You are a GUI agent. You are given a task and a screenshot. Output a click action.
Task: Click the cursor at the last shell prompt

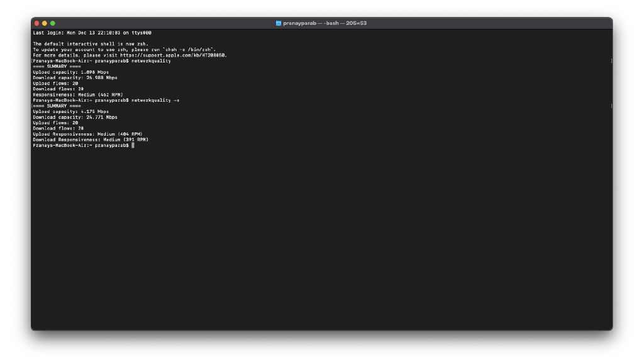(x=133, y=145)
